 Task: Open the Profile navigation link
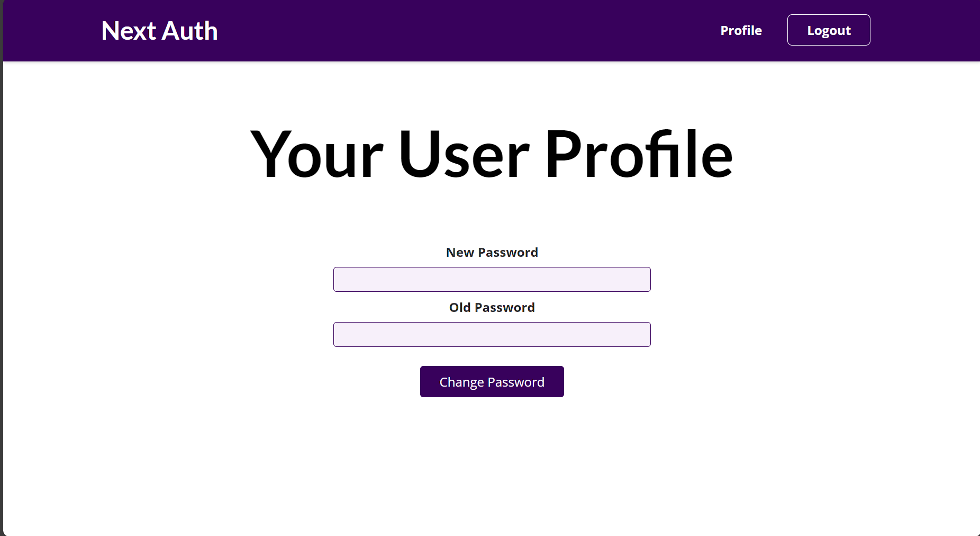click(x=741, y=31)
